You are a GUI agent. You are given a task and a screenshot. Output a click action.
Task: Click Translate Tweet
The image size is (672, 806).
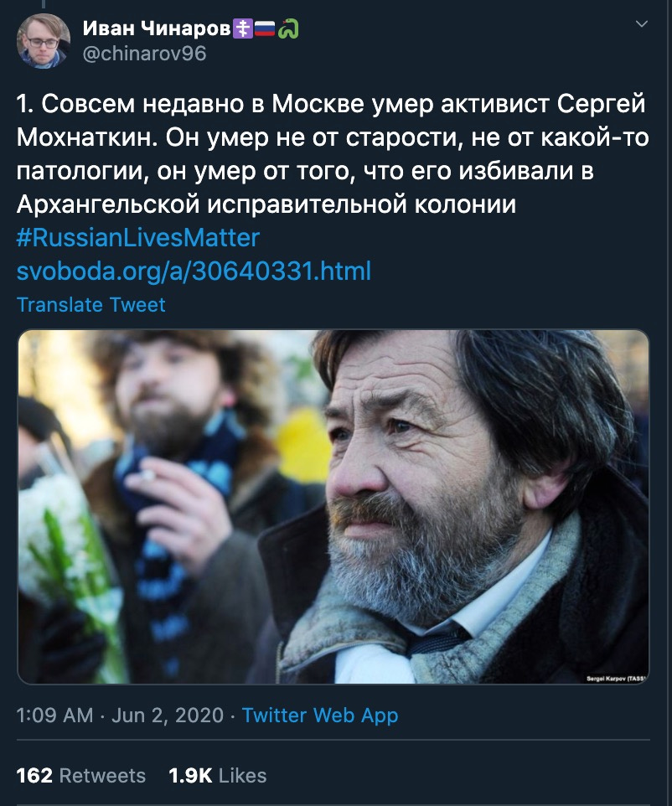tap(91, 305)
